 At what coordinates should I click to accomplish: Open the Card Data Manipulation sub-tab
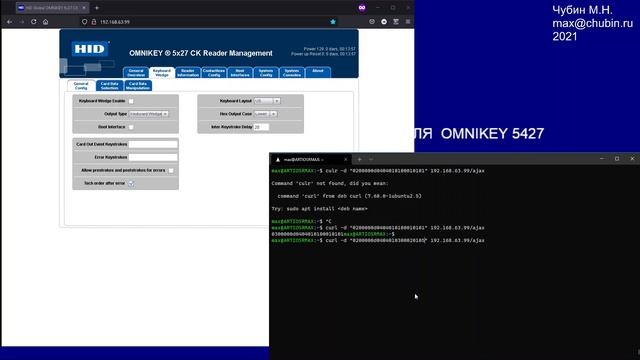coord(138,86)
